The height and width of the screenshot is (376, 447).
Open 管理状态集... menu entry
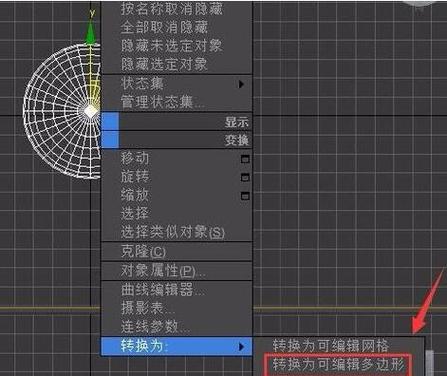(177, 102)
